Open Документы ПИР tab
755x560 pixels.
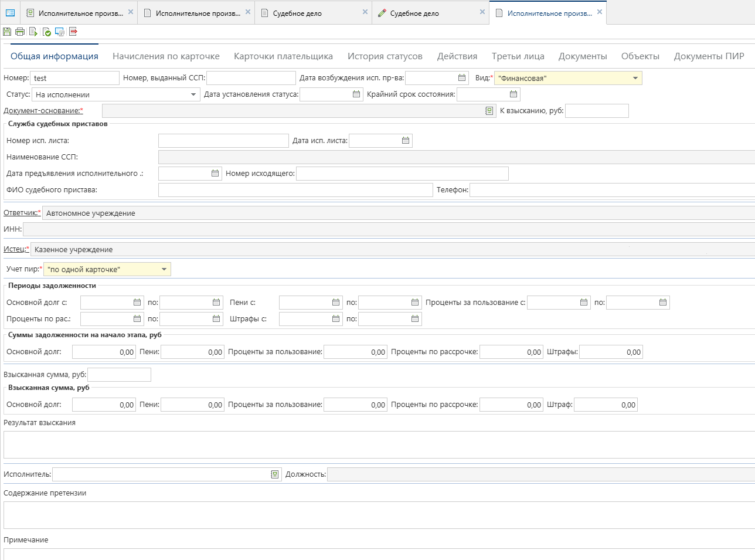click(x=709, y=56)
